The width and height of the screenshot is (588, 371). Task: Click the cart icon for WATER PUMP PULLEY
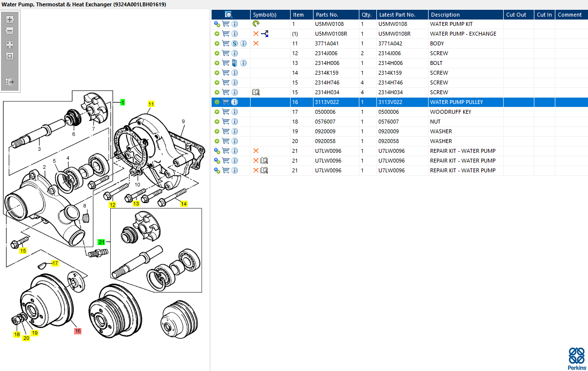[x=226, y=102]
